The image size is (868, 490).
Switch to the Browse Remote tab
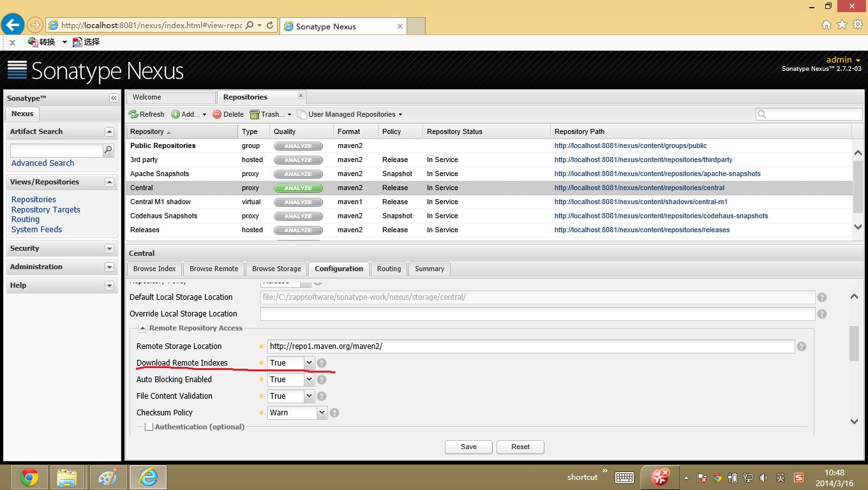tap(214, 269)
